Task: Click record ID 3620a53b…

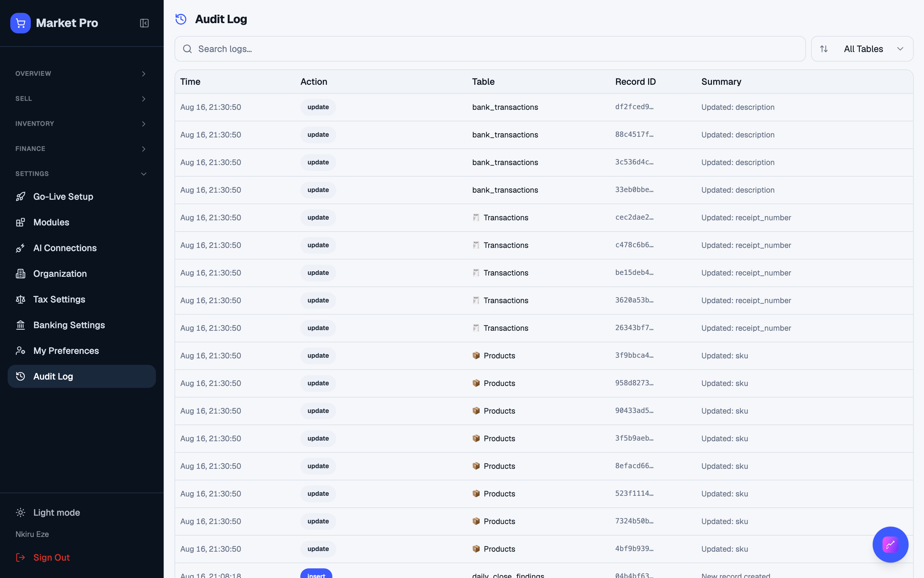Action: pos(634,300)
